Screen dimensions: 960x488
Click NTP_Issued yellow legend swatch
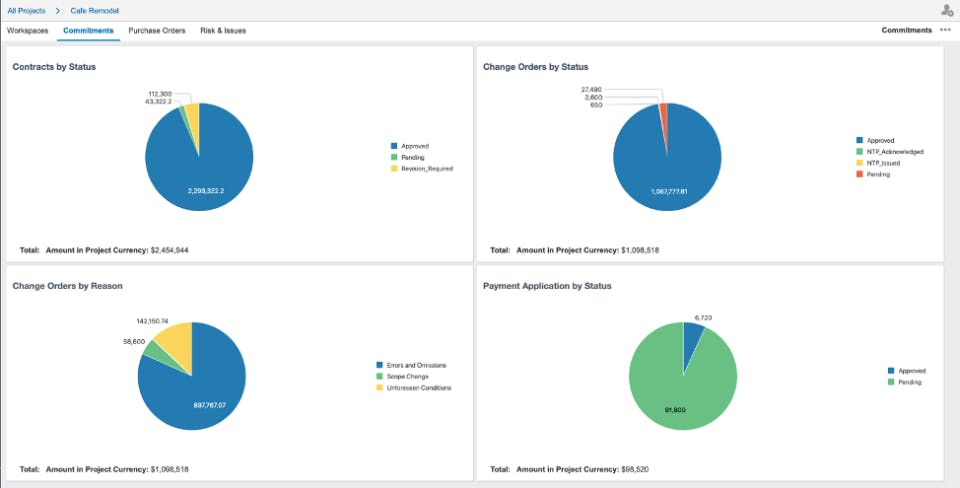[860, 163]
